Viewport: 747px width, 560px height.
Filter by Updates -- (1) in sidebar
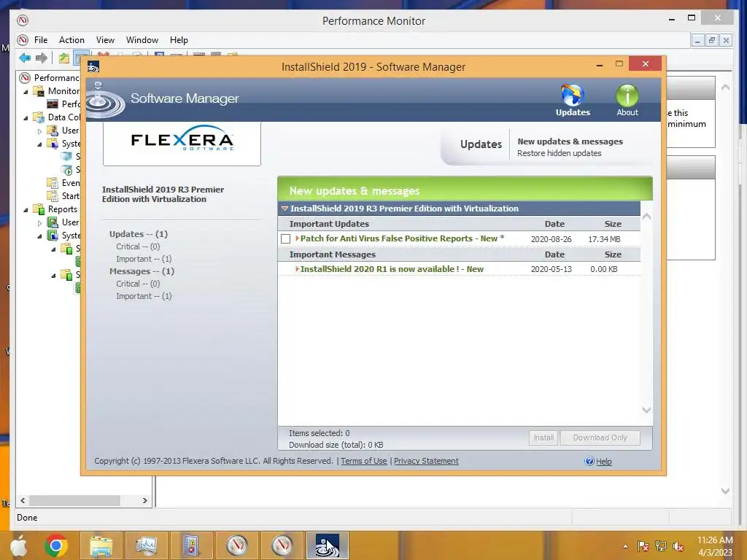[x=138, y=234]
